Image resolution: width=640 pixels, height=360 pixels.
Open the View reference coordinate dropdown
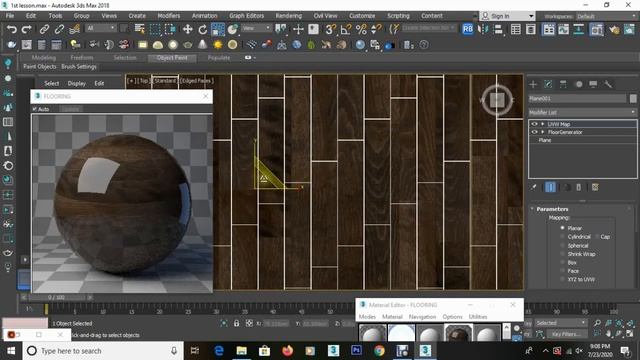point(256,28)
